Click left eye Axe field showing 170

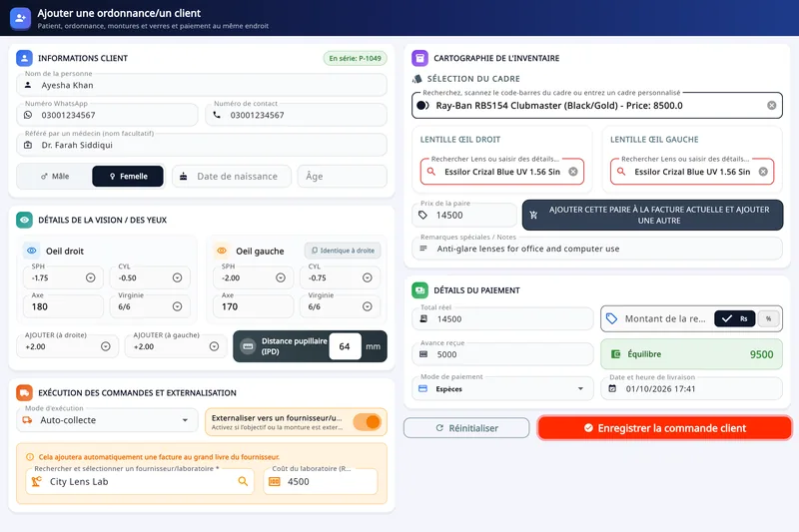point(253,306)
